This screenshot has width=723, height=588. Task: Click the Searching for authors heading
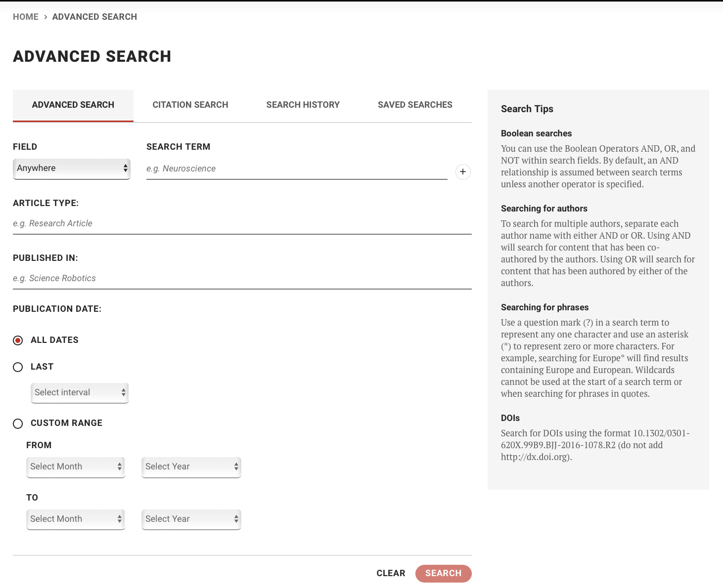pyautogui.click(x=544, y=209)
